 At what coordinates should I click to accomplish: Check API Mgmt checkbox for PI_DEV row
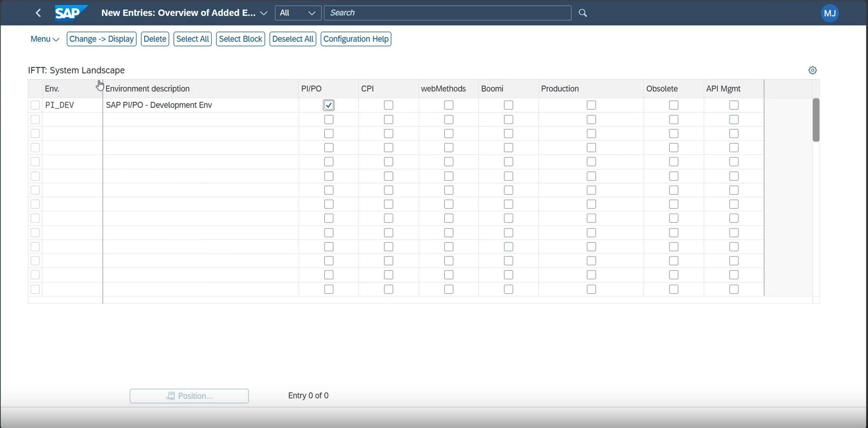[x=734, y=105]
